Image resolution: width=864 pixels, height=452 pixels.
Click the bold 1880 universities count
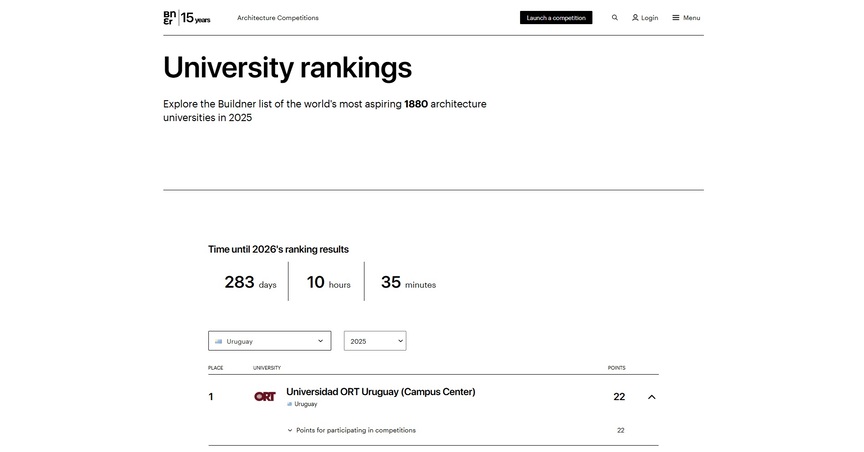(x=416, y=104)
